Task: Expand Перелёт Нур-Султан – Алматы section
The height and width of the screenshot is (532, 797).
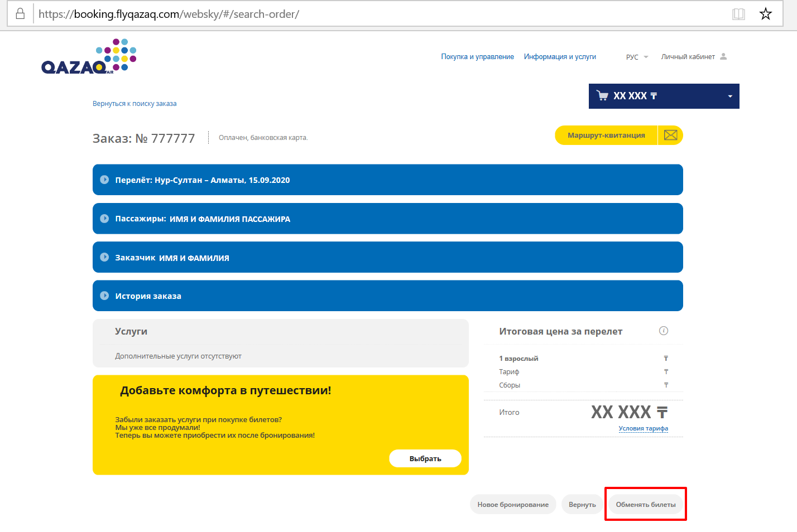Action: (388, 180)
